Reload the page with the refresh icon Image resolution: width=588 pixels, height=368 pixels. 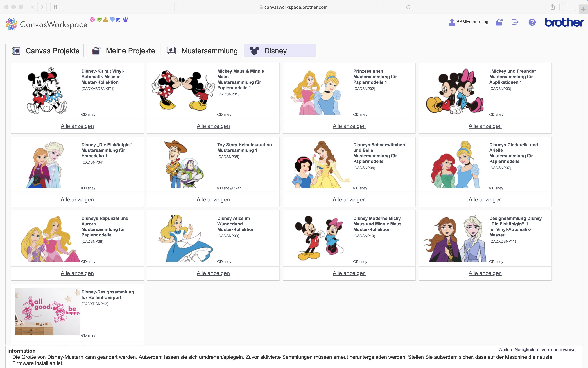408,7
